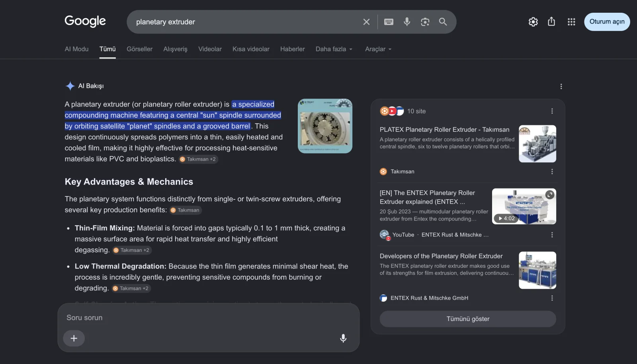The width and height of the screenshot is (637, 364).
Task: Click the 'YouTube · ENTEX Rust & Mitschke' source text
Action: pyautogui.click(x=440, y=235)
